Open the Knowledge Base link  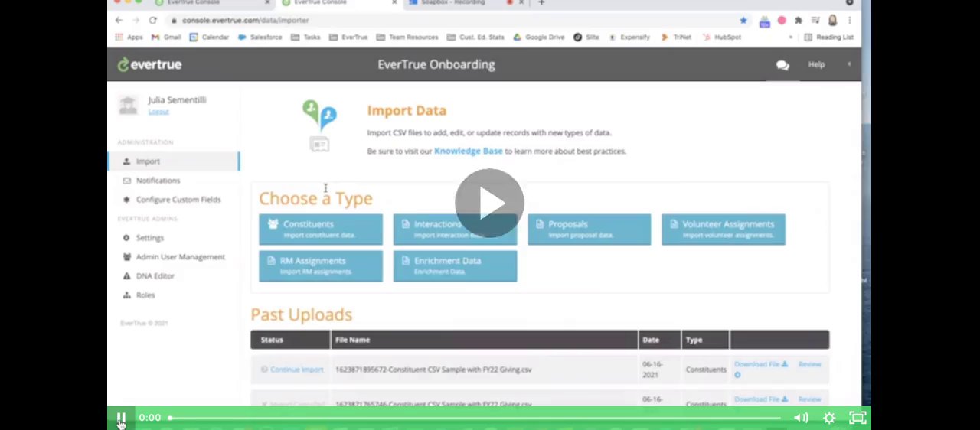(x=468, y=151)
